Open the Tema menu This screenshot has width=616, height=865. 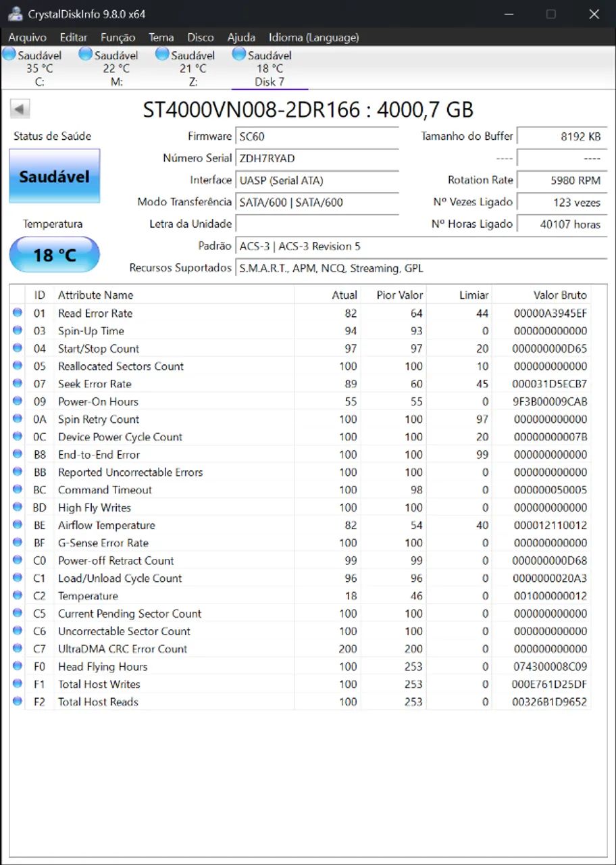(x=161, y=37)
